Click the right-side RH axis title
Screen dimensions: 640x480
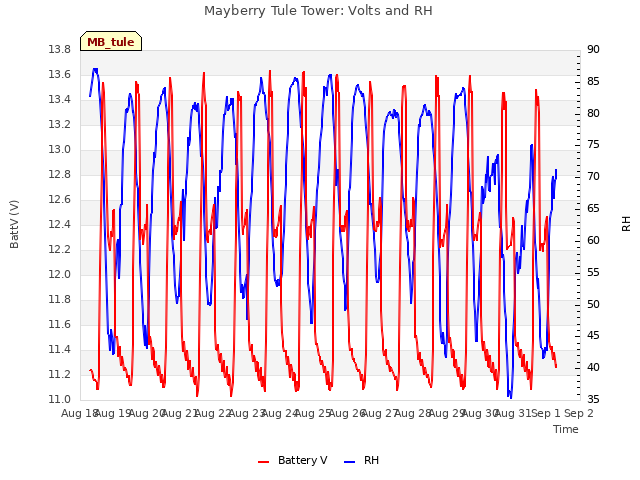626,224
